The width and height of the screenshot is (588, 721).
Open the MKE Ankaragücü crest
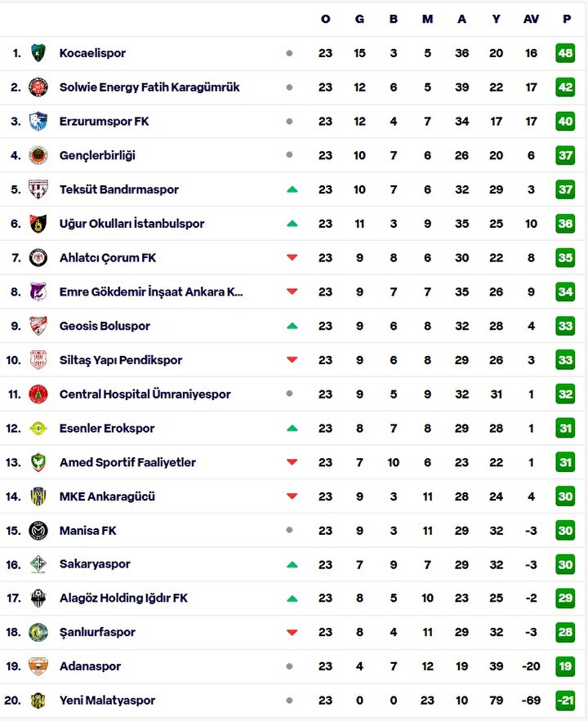tap(38, 496)
